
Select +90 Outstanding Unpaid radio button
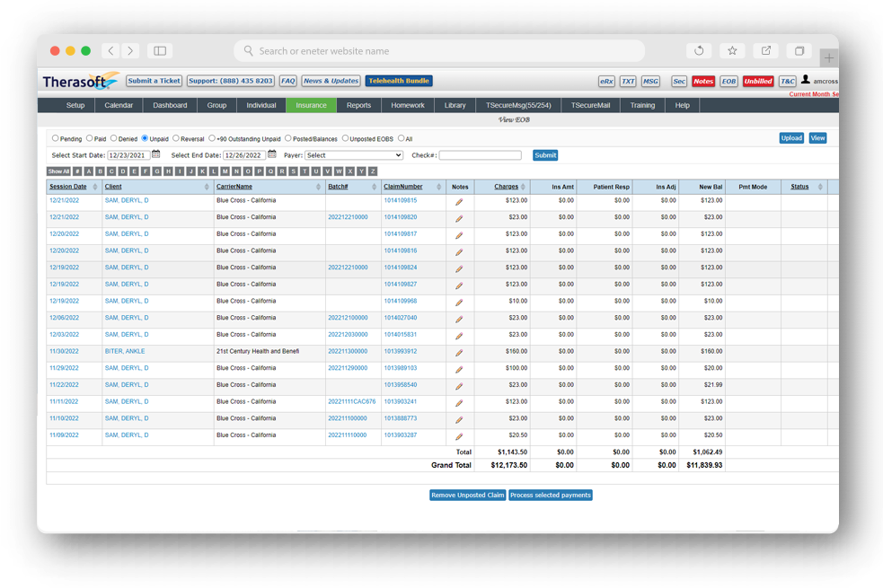coord(212,138)
